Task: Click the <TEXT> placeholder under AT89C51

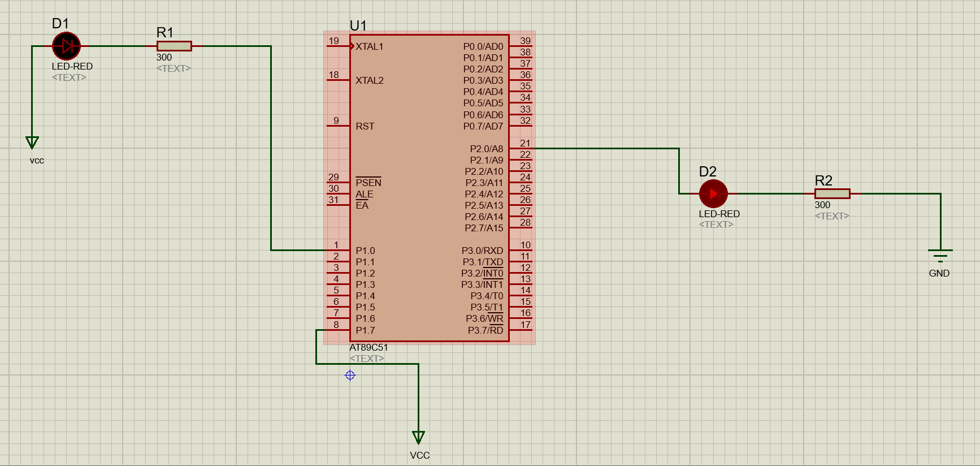Action: [x=367, y=359]
